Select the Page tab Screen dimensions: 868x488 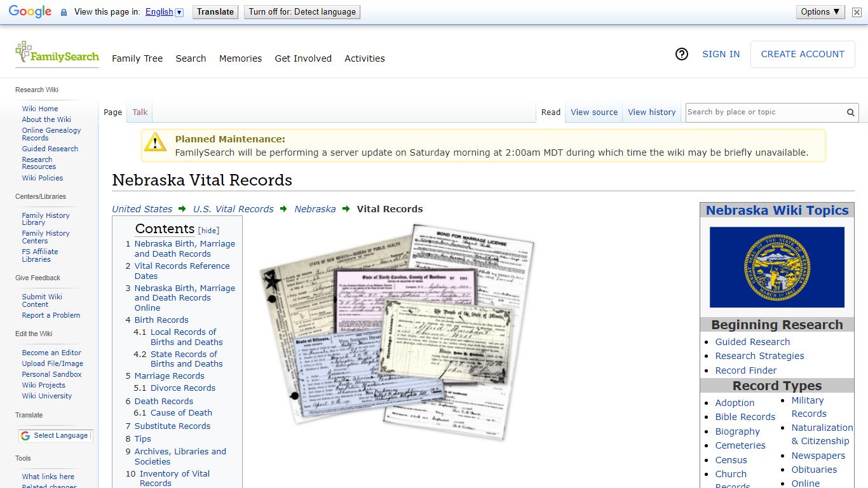[112, 112]
